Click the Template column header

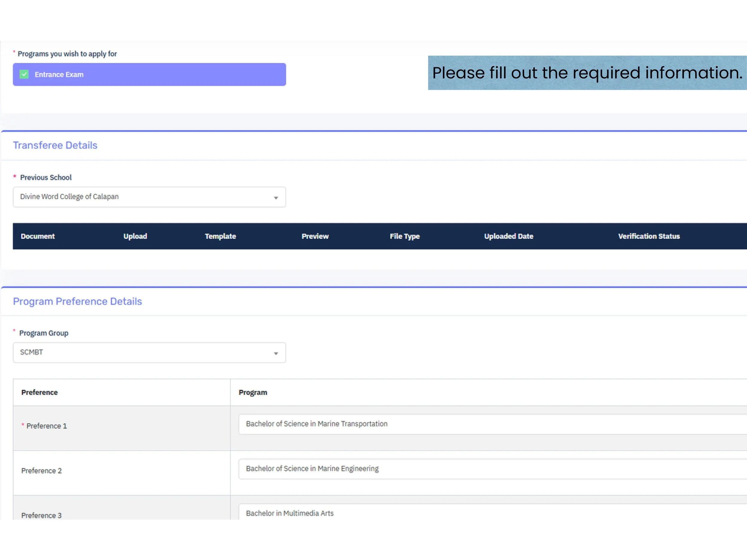pos(220,236)
